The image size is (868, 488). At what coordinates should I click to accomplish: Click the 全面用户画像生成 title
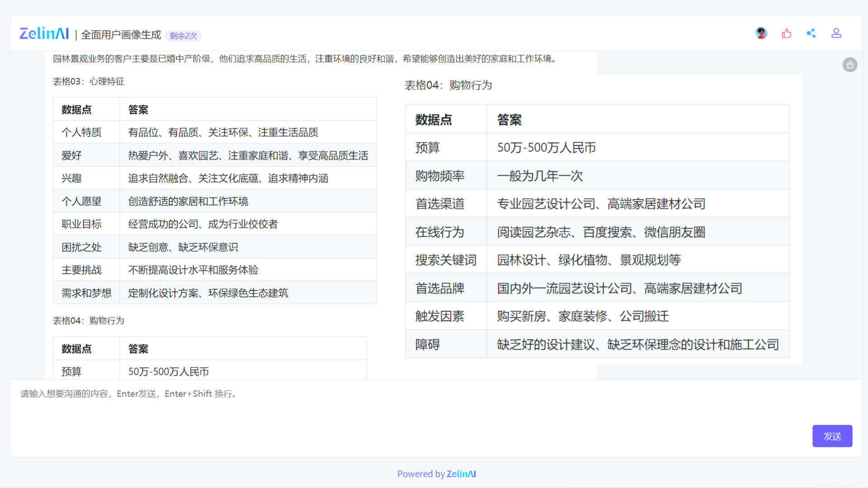click(121, 35)
